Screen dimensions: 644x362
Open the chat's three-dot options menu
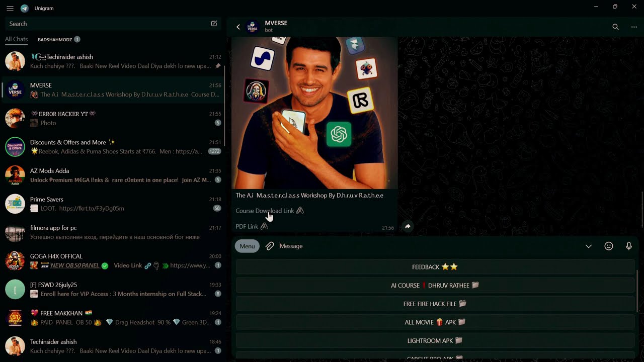(634, 27)
